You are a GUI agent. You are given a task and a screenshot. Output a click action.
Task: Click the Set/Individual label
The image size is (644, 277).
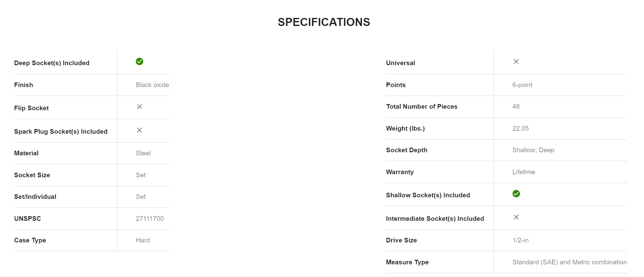pyautogui.click(x=35, y=197)
